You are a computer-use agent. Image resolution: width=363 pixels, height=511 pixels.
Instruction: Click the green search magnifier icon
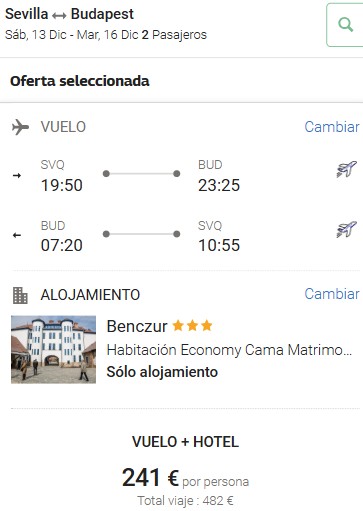click(x=345, y=25)
